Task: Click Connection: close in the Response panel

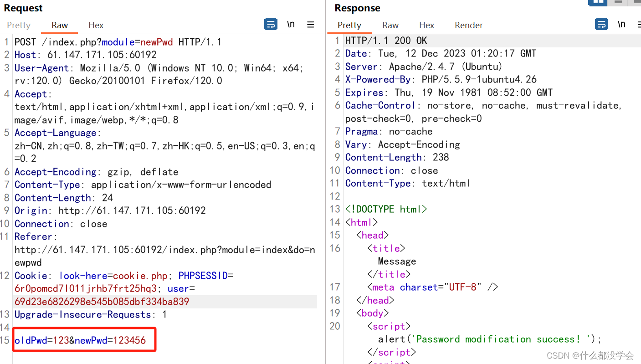Action: 392,170
